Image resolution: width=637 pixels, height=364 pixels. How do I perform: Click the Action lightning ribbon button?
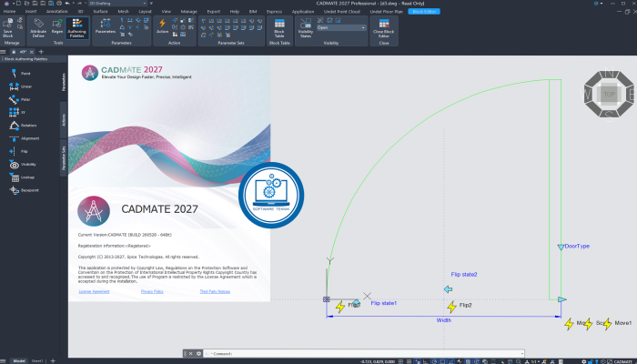point(162,26)
